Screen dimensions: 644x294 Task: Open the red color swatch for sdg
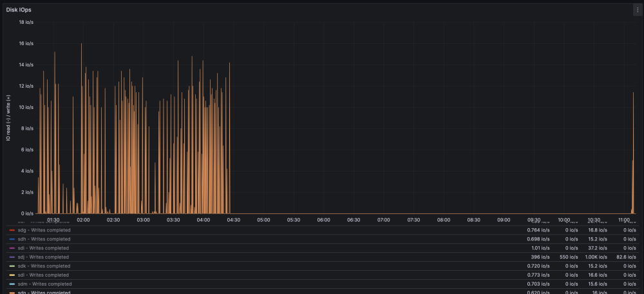[12, 230]
